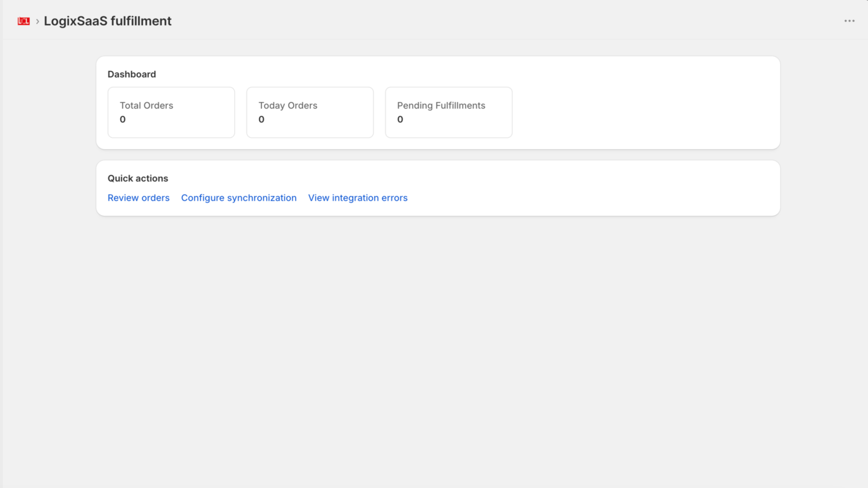Open the Configure synchronization link

pos(239,198)
